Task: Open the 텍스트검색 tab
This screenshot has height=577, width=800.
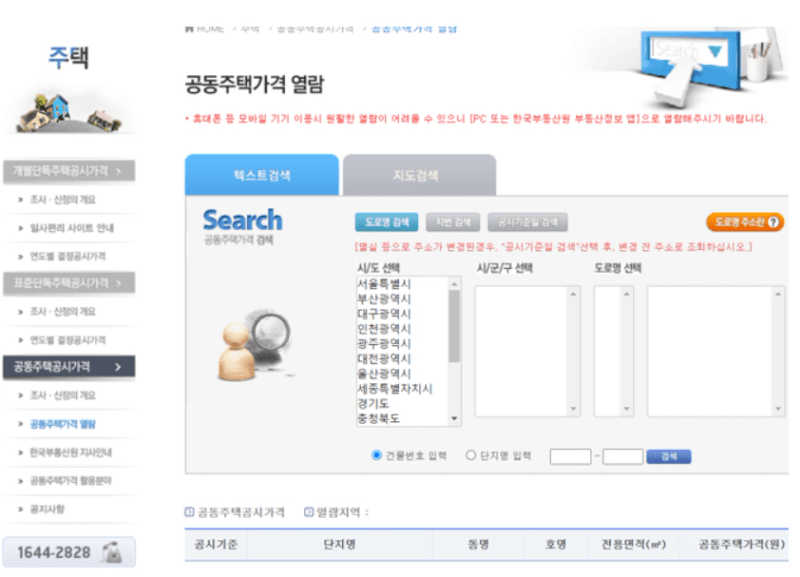Action: coord(262,175)
